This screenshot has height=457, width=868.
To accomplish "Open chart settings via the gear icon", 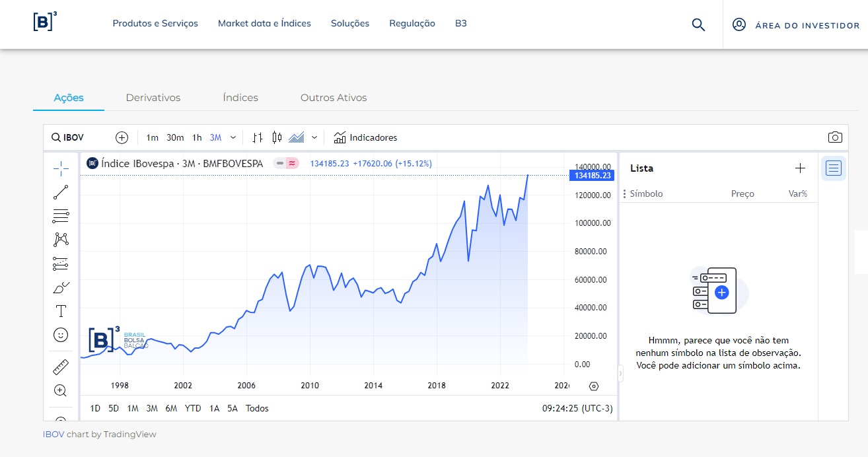I will [594, 385].
